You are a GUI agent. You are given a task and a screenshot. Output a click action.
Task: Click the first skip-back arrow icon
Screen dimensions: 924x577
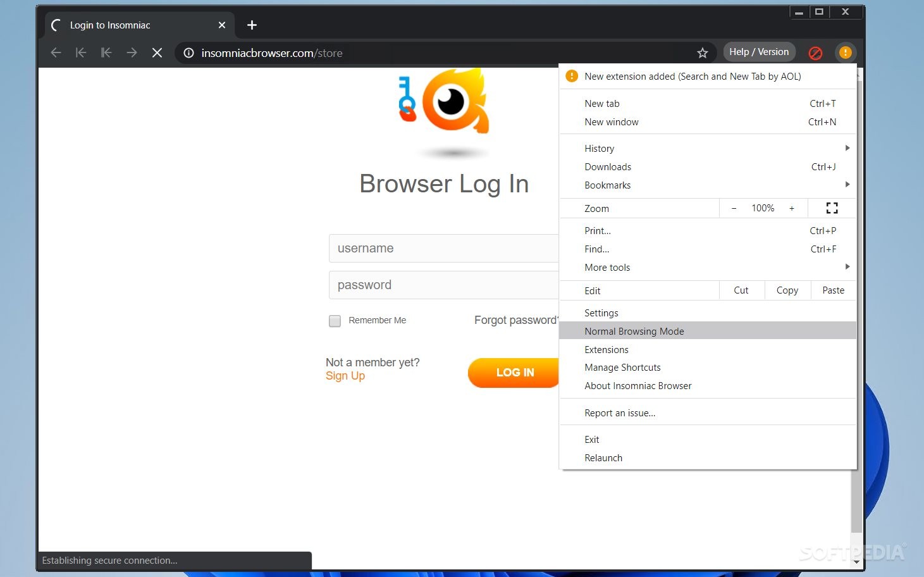coord(81,53)
